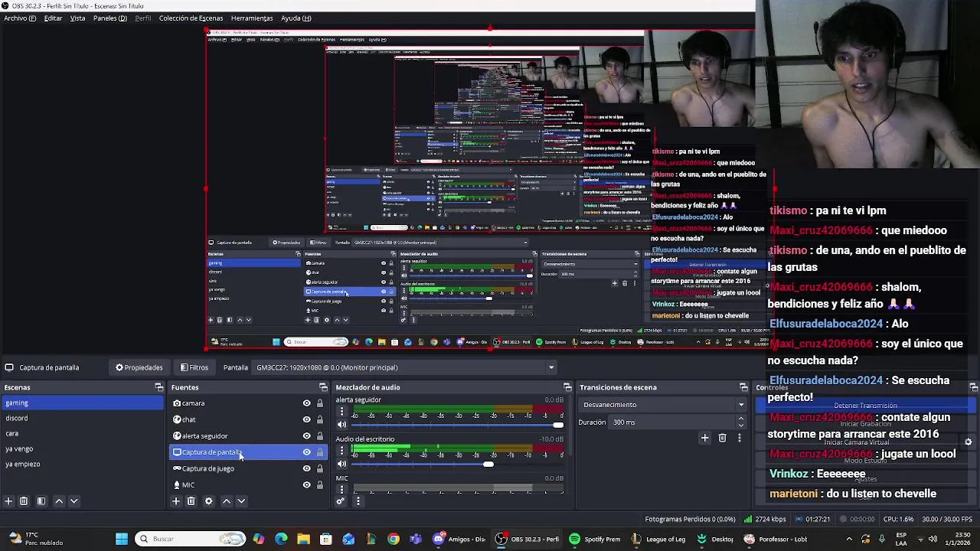The width and height of the screenshot is (980, 551).
Task: Hide the chat source with its eye icon
Action: [307, 419]
